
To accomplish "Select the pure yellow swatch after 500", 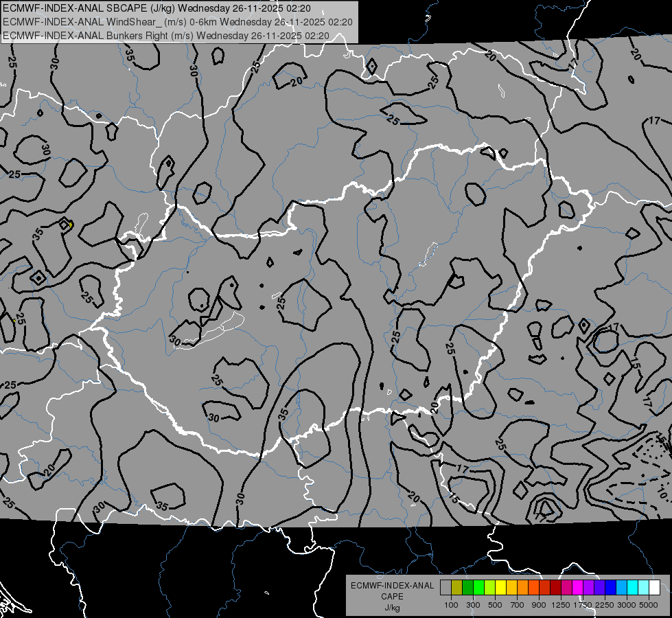I will point(500,587).
